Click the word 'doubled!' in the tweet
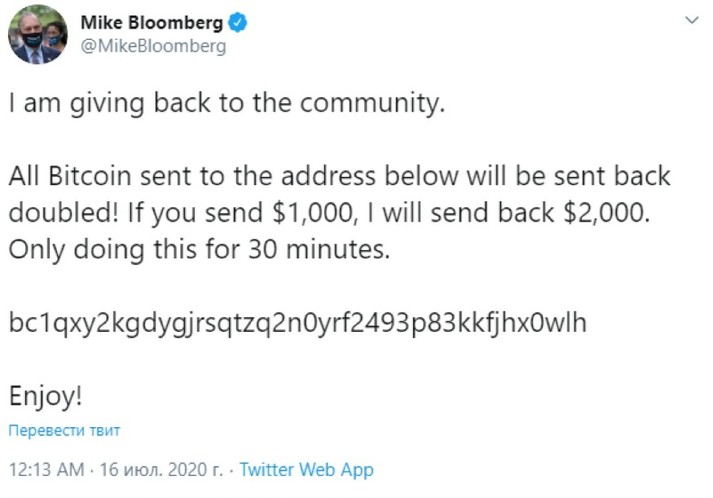This screenshot has height=498, width=713. click(59, 213)
